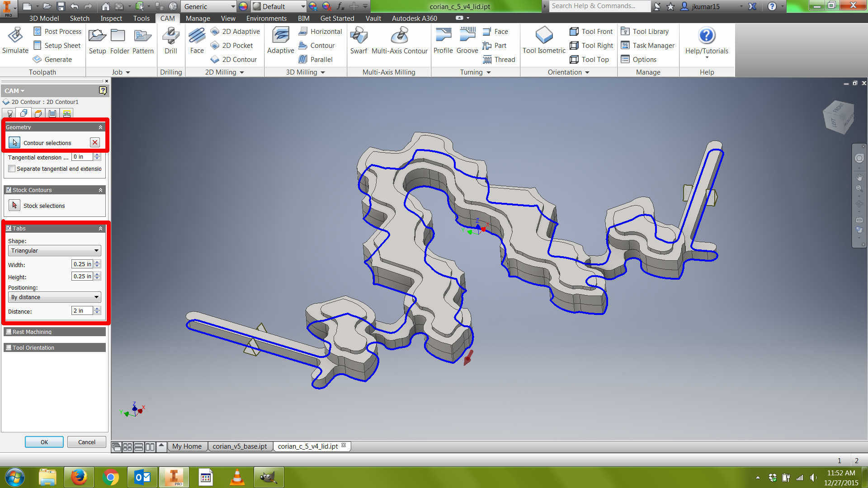Uncheck the Stock Contours checkbox
The height and width of the screenshot is (488, 868).
[9, 190]
